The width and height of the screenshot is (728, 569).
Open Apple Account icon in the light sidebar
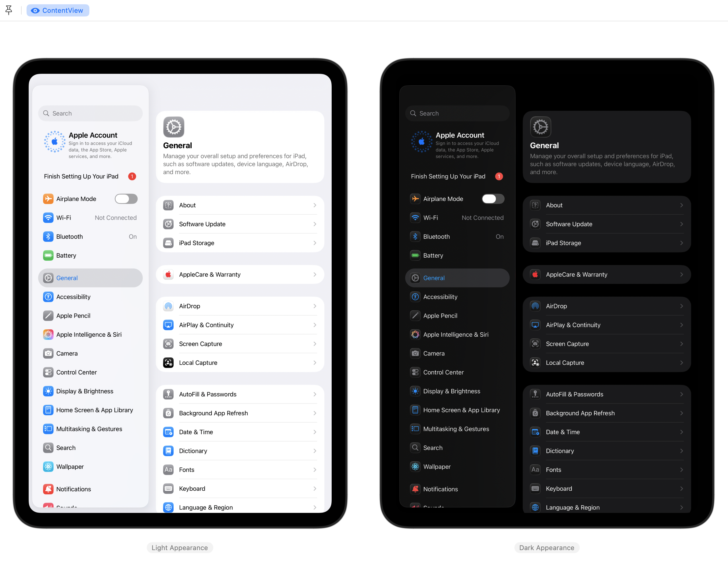pyautogui.click(x=55, y=141)
